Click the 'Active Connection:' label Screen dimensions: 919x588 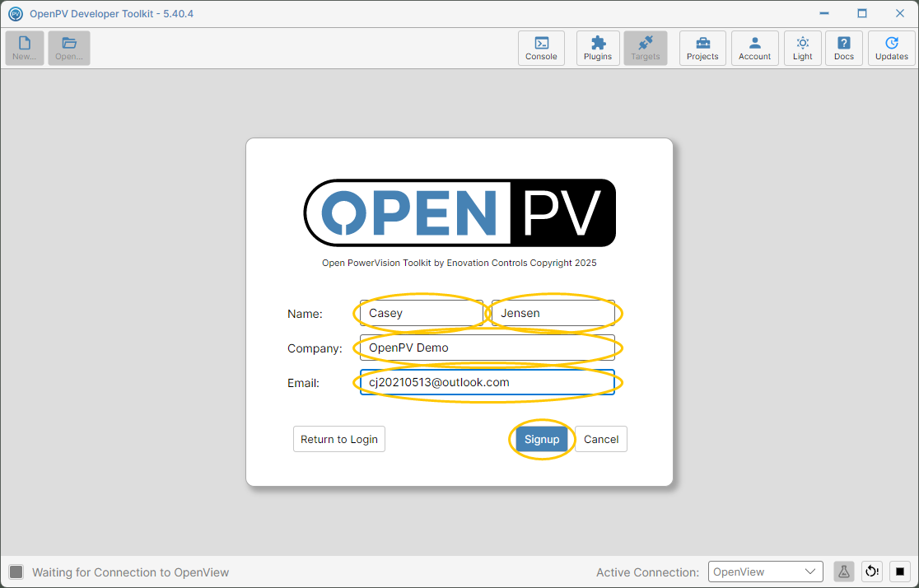click(x=647, y=572)
